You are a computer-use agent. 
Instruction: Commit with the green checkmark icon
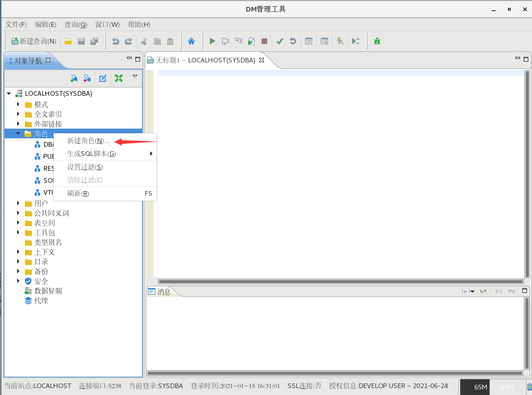tap(280, 42)
